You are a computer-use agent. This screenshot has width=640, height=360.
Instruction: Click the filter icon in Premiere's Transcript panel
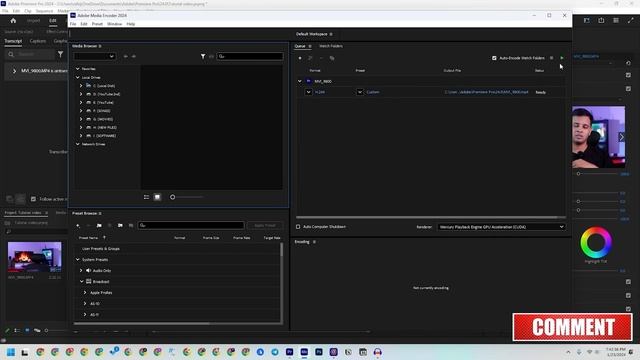(60, 54)
